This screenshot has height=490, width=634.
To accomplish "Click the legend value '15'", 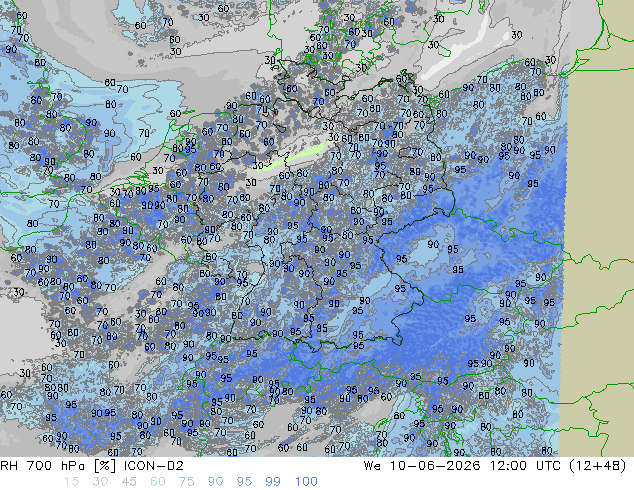I will [x=71, y=482].
